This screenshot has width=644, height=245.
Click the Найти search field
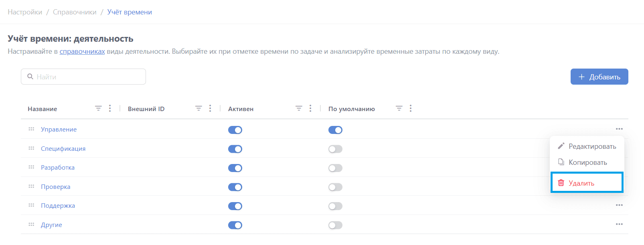click(83, 77)
